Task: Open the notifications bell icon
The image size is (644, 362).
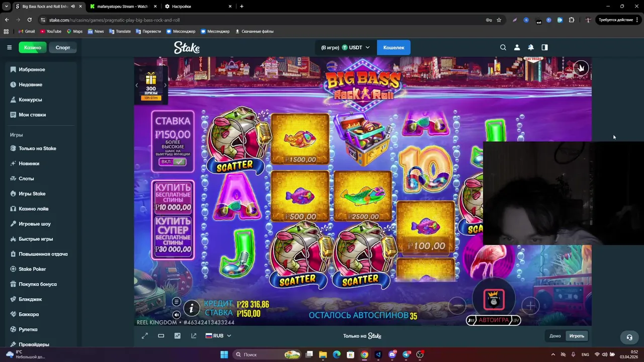Action: pos(531,47)
